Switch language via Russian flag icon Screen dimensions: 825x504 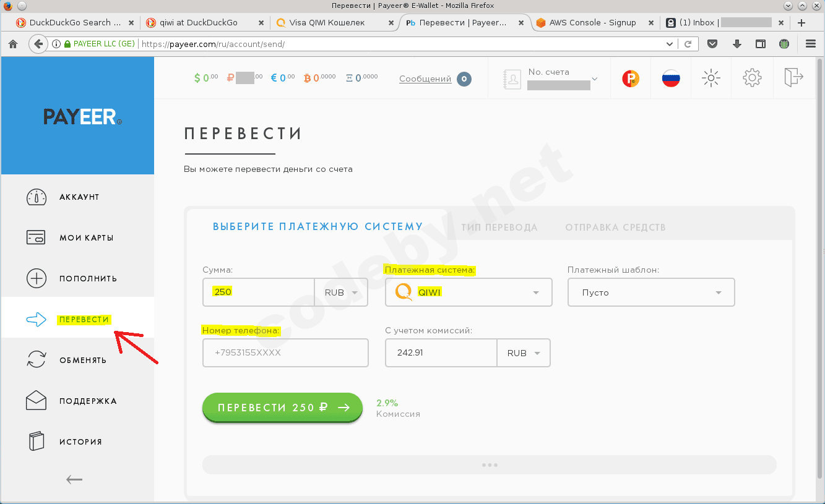(671, 79)
